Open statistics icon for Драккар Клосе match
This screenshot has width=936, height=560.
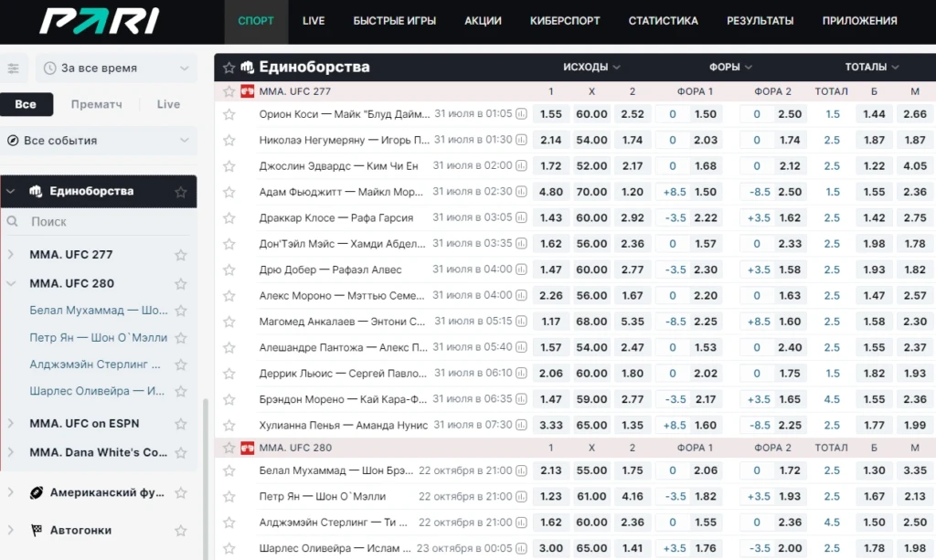click(x=521, y=217)
